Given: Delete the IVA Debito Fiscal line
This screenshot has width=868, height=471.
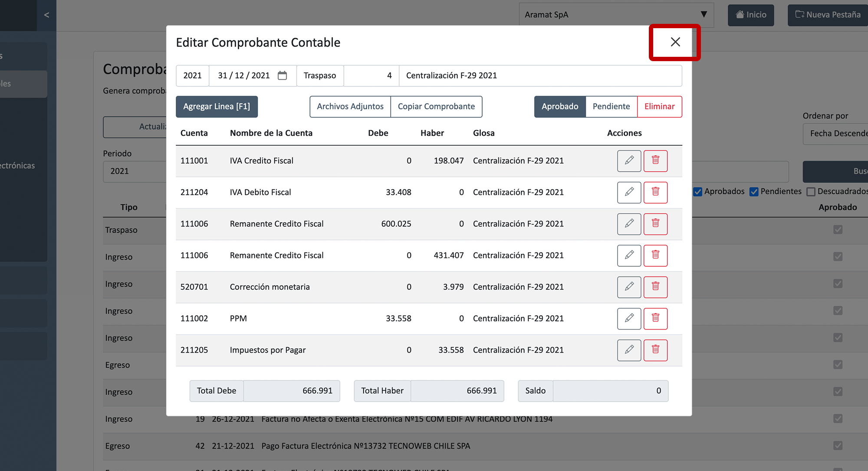Looking at the screenshot, I should pyautogui.click(x=655, y=192).
